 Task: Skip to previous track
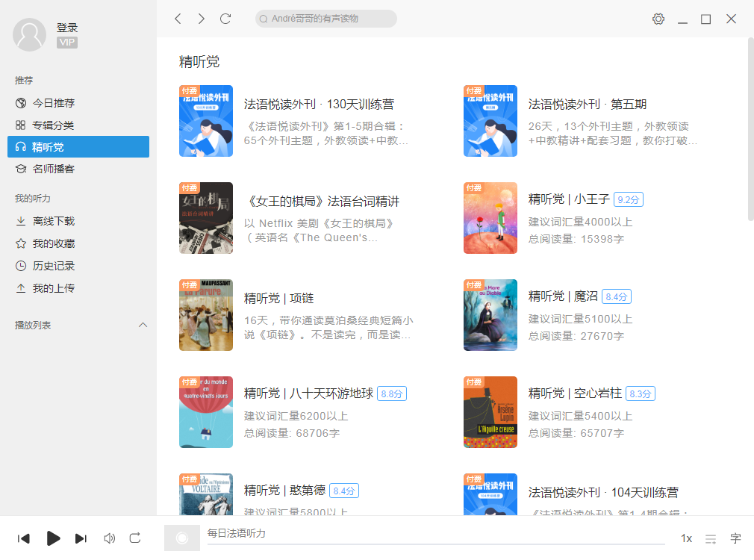click(x=24, y=538)
